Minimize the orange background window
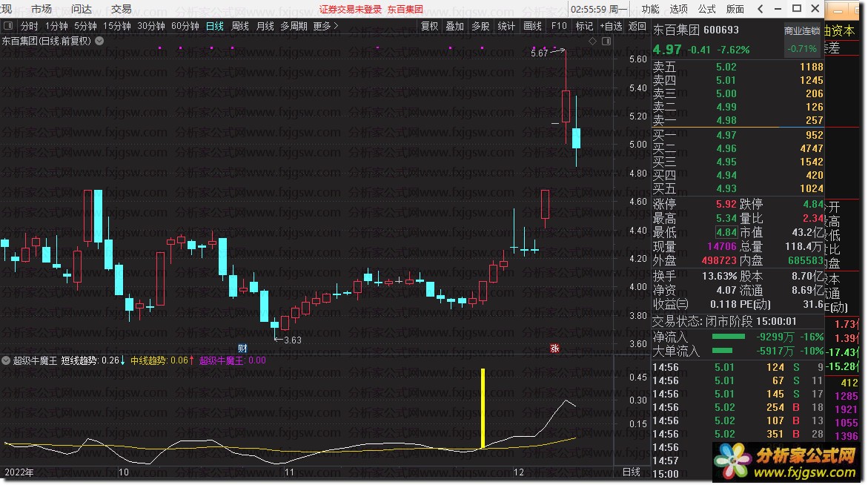 pyautogui.click(x=838, y=10)
